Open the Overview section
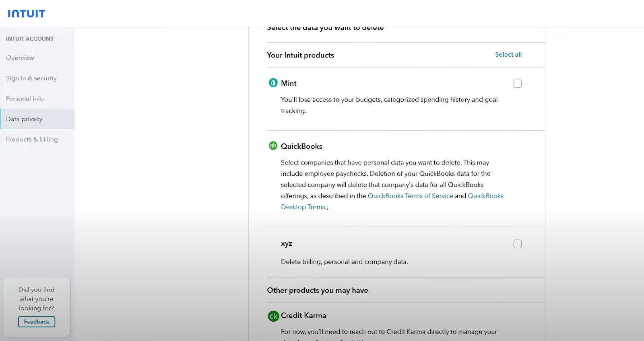 click(x=20, y=58)
